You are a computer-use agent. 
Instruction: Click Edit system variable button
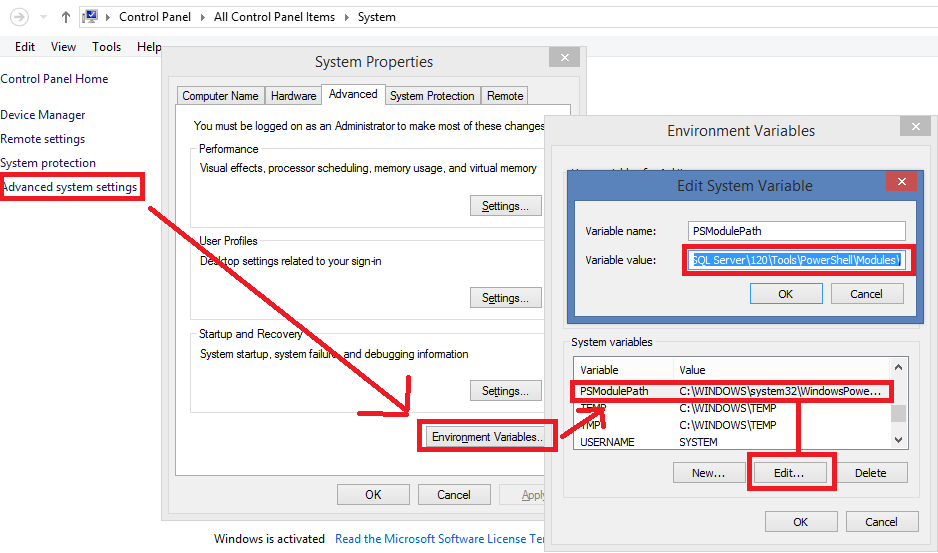[790, 472]
